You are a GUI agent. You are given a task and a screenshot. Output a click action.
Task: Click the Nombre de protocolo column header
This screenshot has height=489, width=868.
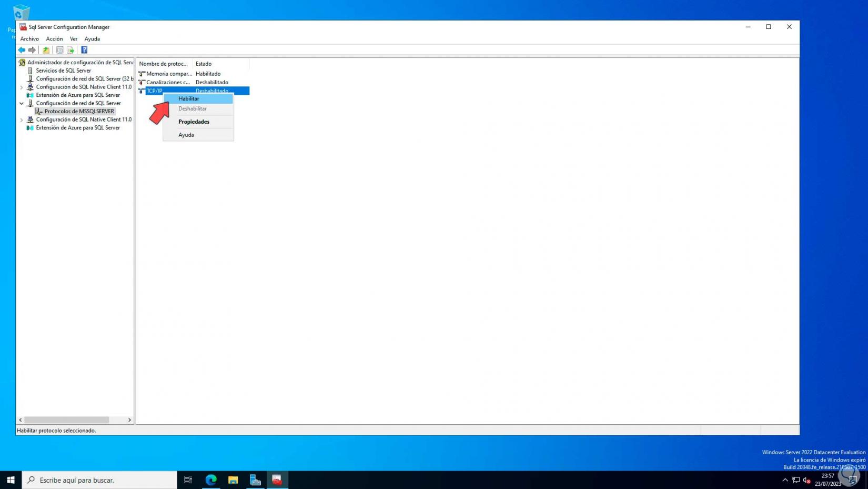coord(165,64)
